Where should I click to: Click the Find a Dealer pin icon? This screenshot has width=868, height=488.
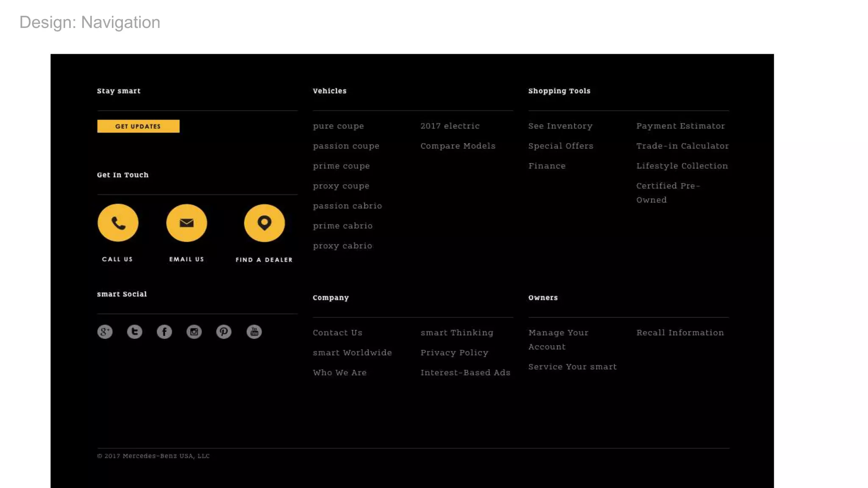click(264, 223)
